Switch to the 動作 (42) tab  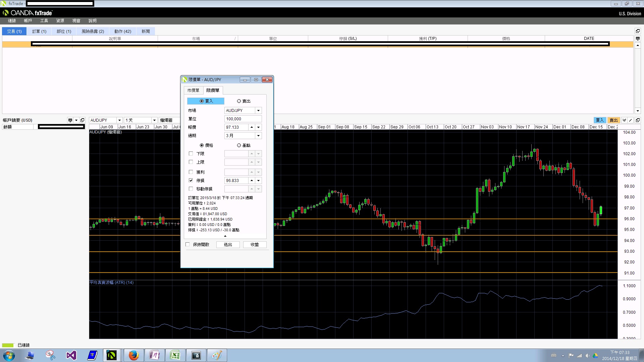click(123, 31)
